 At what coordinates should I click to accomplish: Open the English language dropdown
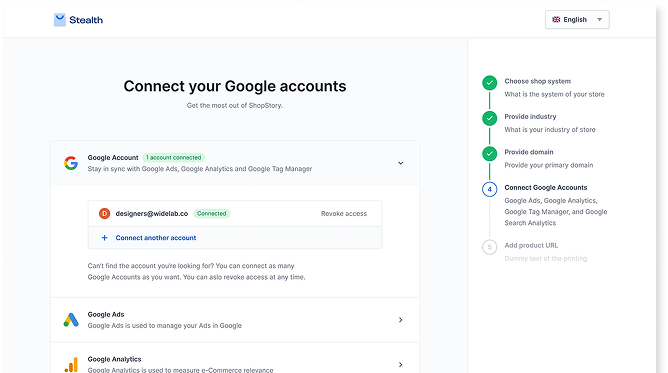[x=577, y=20]
